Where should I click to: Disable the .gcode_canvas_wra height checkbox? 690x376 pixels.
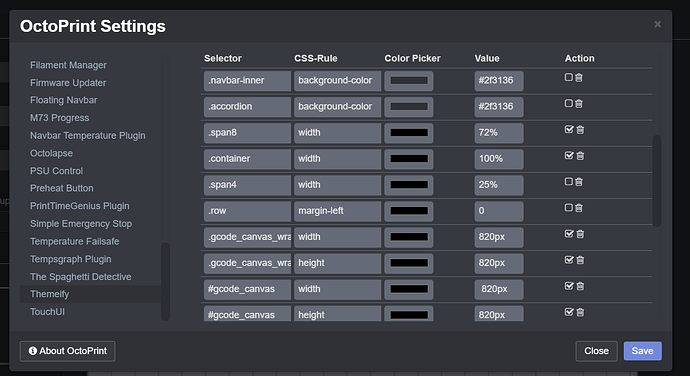[x=569, y=260]
